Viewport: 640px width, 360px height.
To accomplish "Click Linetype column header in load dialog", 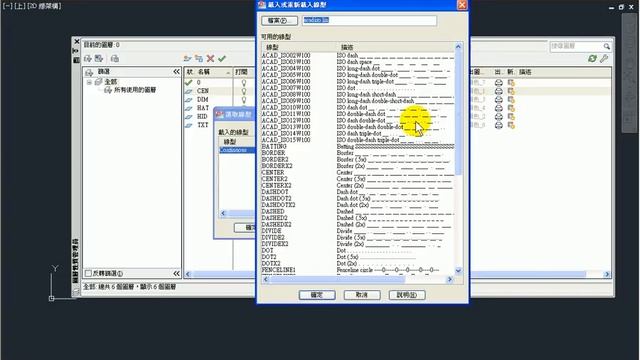I will [298, 47].
